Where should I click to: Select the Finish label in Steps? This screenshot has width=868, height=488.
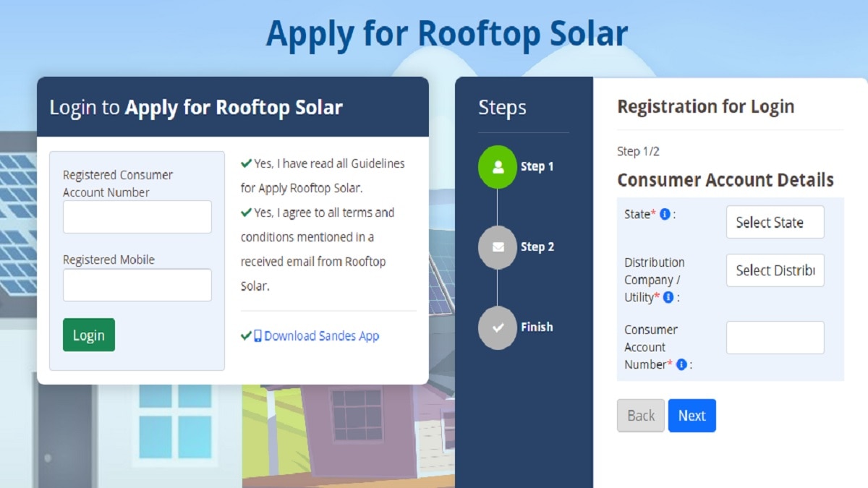point(537,328)
